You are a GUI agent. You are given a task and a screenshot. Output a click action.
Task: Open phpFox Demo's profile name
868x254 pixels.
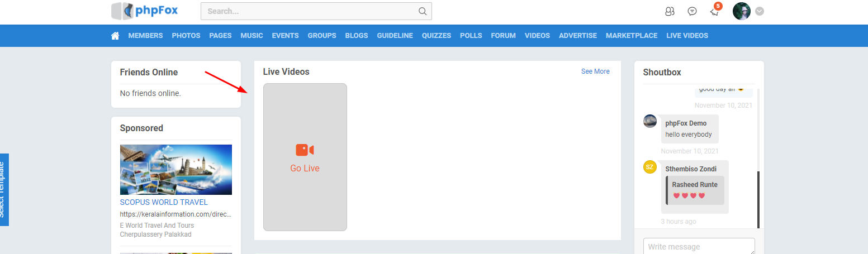tap(686, 123)
